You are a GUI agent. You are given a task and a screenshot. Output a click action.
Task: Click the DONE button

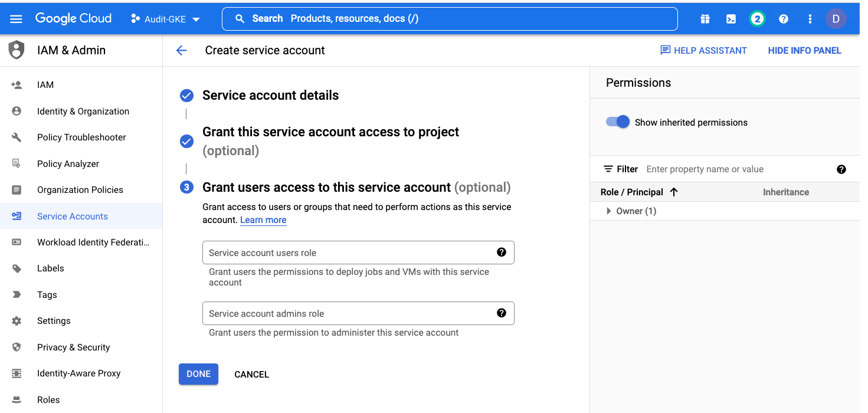coord(198,374)
